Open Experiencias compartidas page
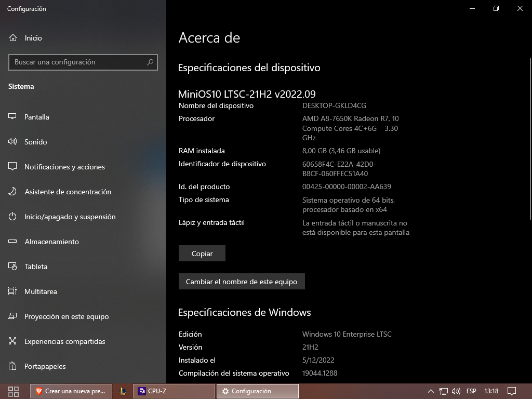The height and width of the screenshot is (399, 532). [83, 341]
